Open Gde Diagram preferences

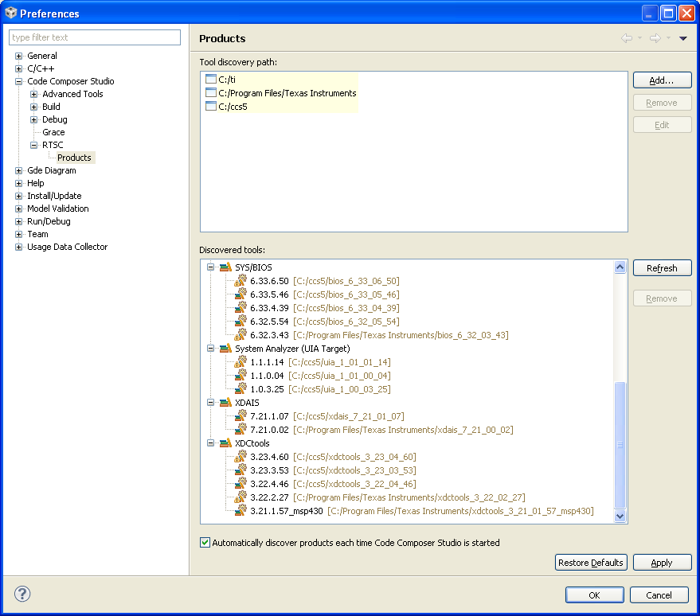pyautogui.click(x=51, y=170)
